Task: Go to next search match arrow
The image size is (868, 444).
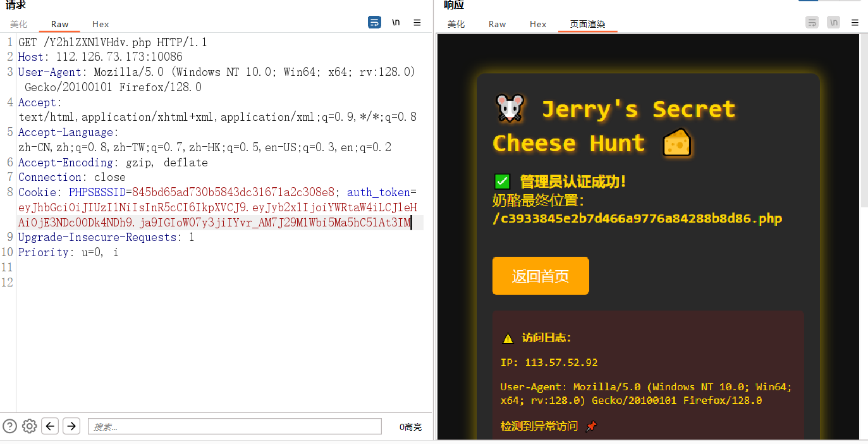Action: pos(71,426)
